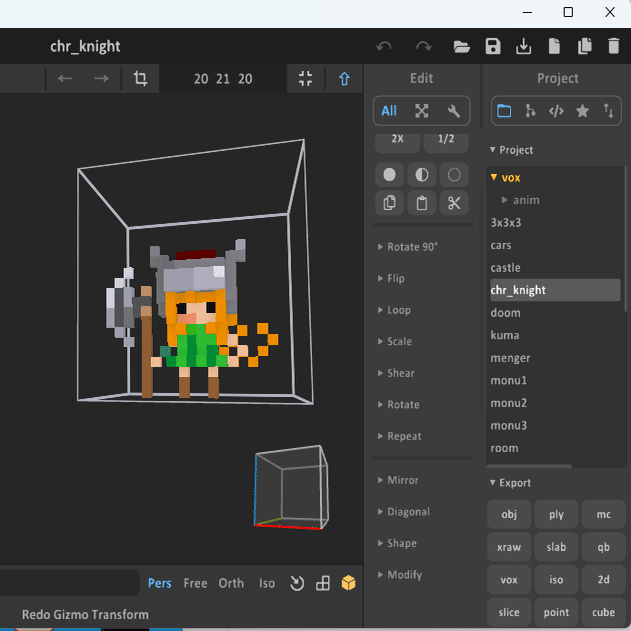Expand the Rotate 90° section
The width and height of the screenshot is (631, 631).
412,247
